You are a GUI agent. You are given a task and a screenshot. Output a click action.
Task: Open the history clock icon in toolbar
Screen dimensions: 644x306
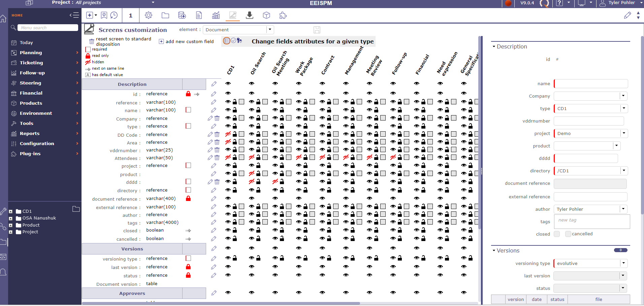click(114, 15)
